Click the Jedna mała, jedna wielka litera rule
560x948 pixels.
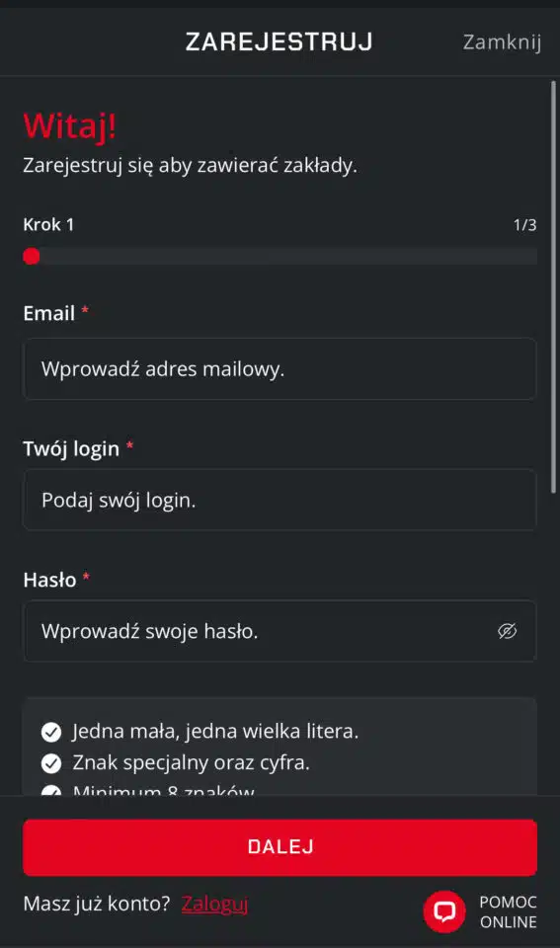(215, 732)
